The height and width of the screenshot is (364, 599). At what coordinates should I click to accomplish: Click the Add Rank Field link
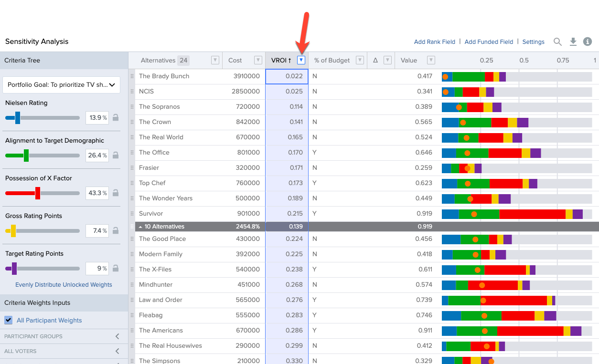point(435,42)
